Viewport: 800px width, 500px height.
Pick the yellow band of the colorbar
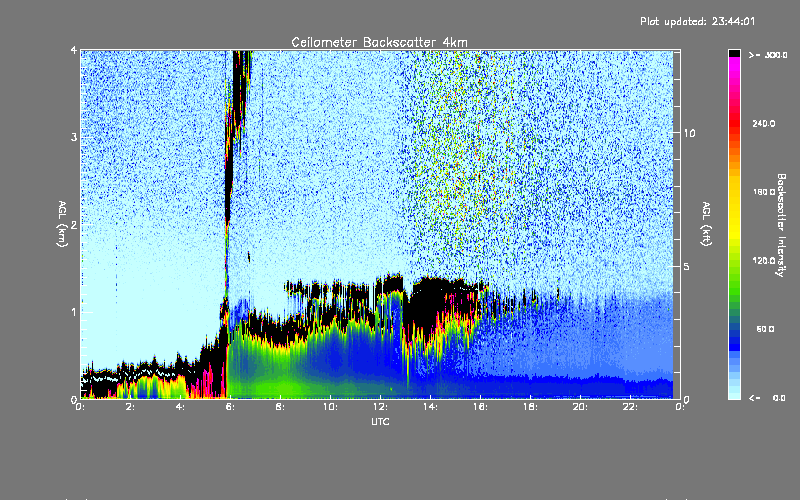[734, 209]
